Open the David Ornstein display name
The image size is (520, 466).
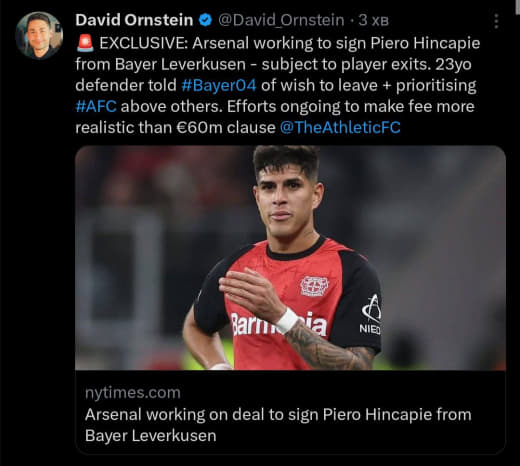click(134, 20)
